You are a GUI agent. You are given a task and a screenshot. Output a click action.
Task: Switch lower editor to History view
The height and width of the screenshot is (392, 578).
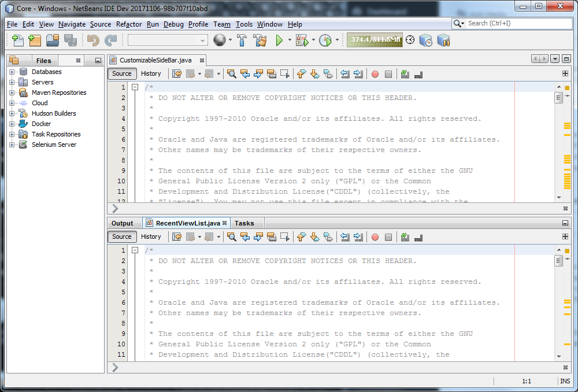tap(151, 236)
